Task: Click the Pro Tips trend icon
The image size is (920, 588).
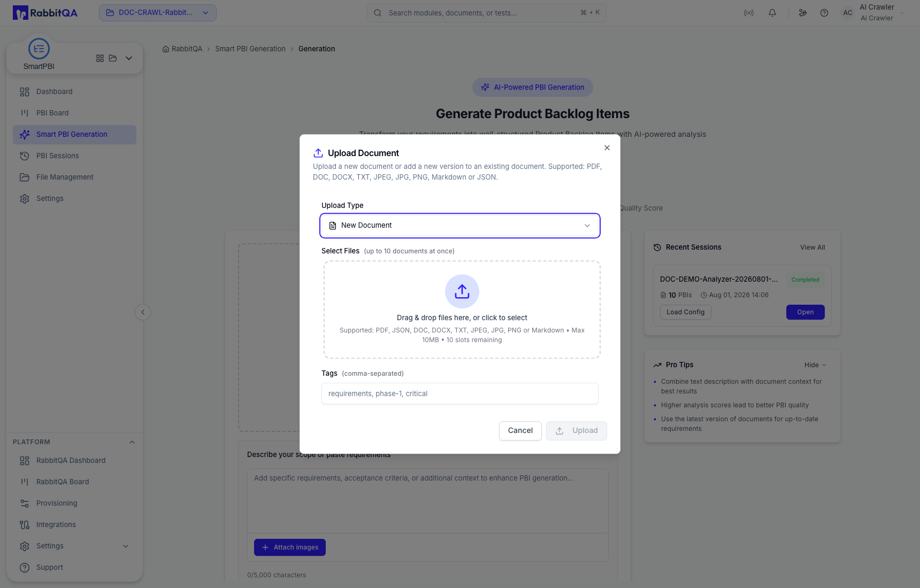Action: (657, 365)
